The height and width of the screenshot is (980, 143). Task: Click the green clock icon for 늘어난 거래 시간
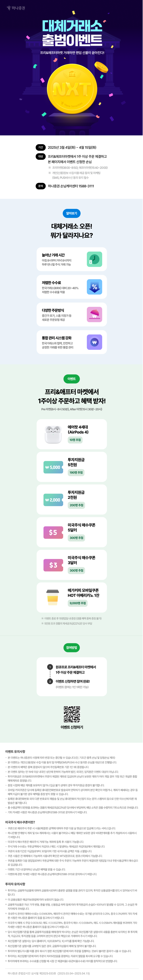pyautogui.click(x=94, y=259)
